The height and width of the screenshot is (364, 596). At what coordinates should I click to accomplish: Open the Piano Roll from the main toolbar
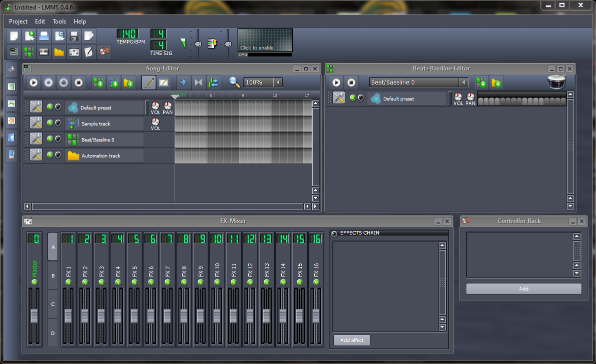click(x=44, y=51)
